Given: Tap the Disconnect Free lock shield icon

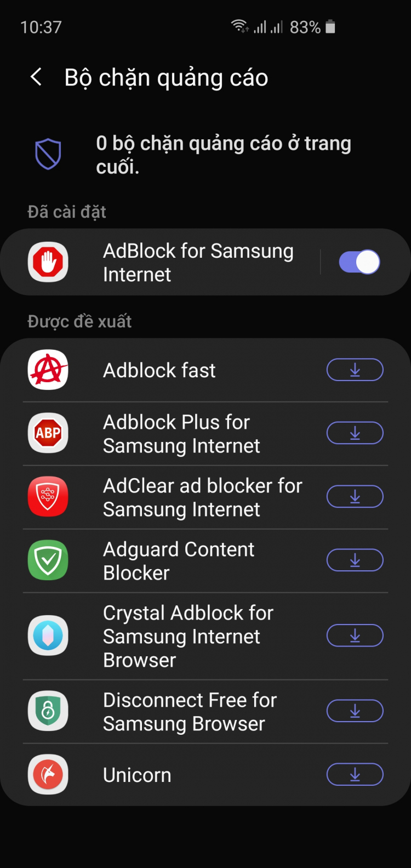Looking at the screenshot, I should (48, 711).
